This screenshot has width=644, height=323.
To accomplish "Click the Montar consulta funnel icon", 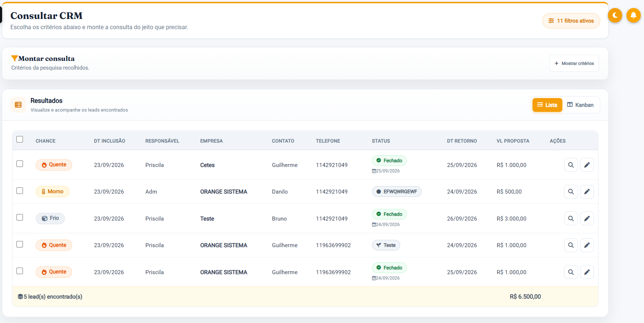I will (x=15, y=58).
